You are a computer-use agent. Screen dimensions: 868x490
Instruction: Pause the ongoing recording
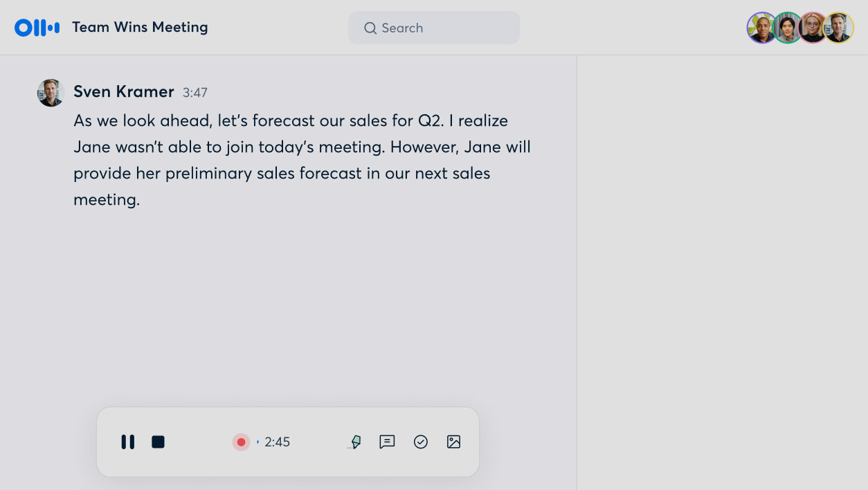(127, 442)
